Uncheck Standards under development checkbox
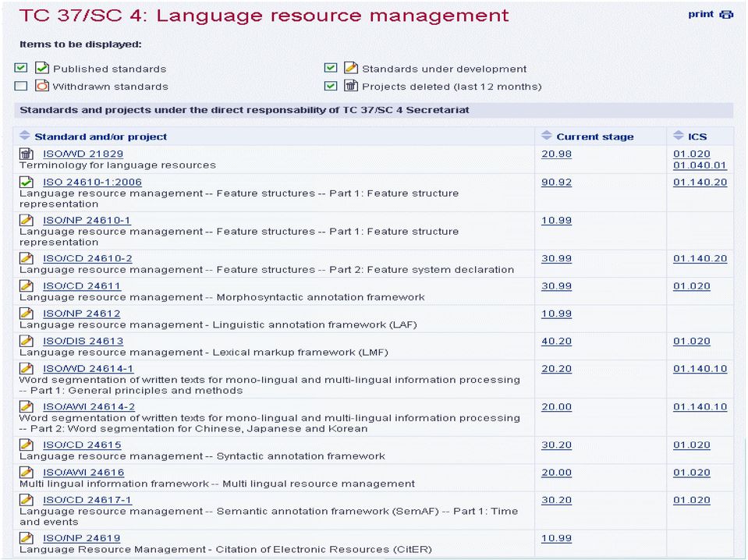Image resolution: width=748 pixels, height=560 pixels. click(x=331, y=68)
